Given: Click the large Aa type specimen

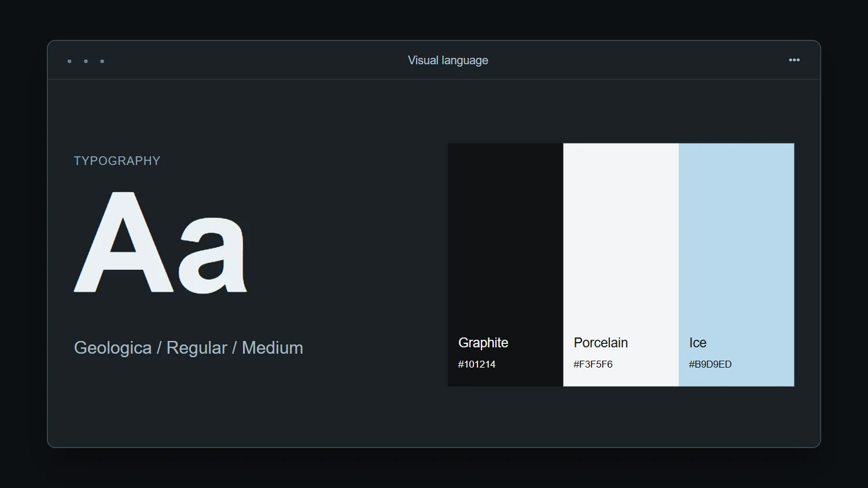Looking at the screenshot, I should 161,243.
